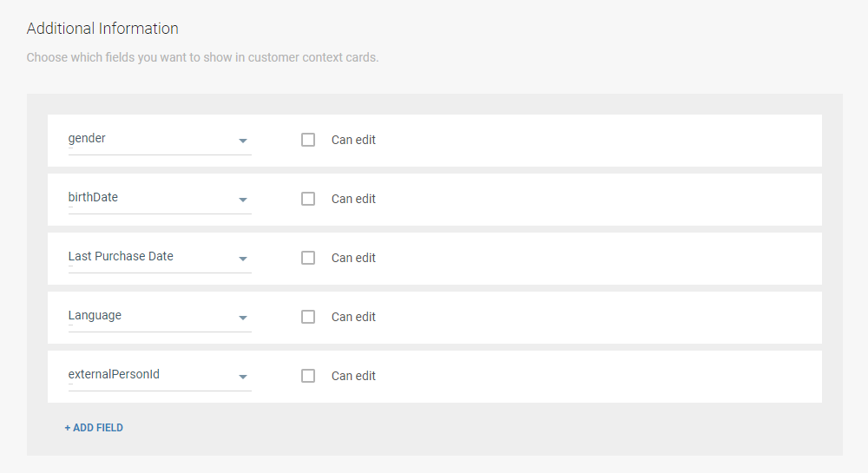Click the 'Can edit' label text beside gender
This screenshot has height=473, width=868.
[x=353, y=140]
